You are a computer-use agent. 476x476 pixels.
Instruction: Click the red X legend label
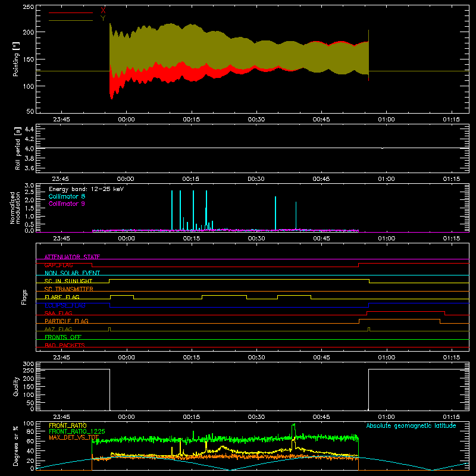[x=103, y=10]
